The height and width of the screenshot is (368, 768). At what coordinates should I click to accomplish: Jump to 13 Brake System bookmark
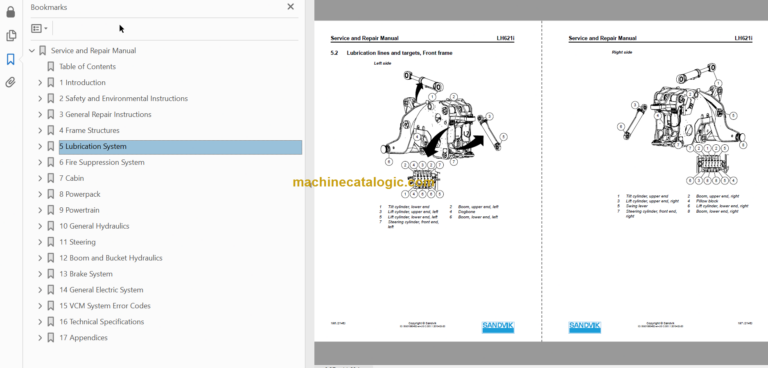point(86,274)
